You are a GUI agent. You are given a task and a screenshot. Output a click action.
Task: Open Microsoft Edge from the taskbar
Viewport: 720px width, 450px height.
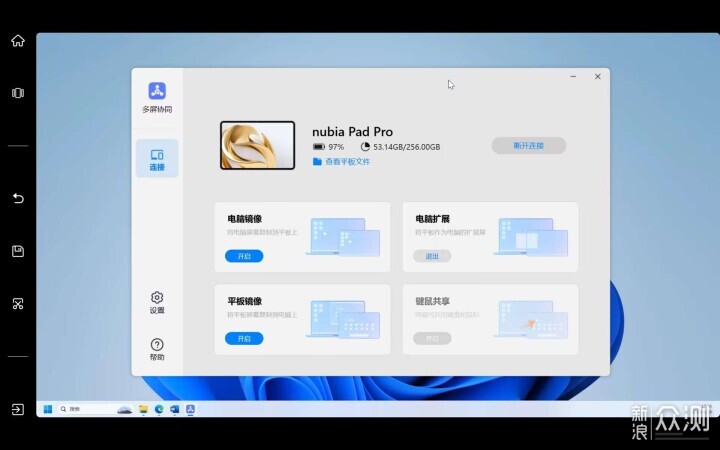pos(159,409)
